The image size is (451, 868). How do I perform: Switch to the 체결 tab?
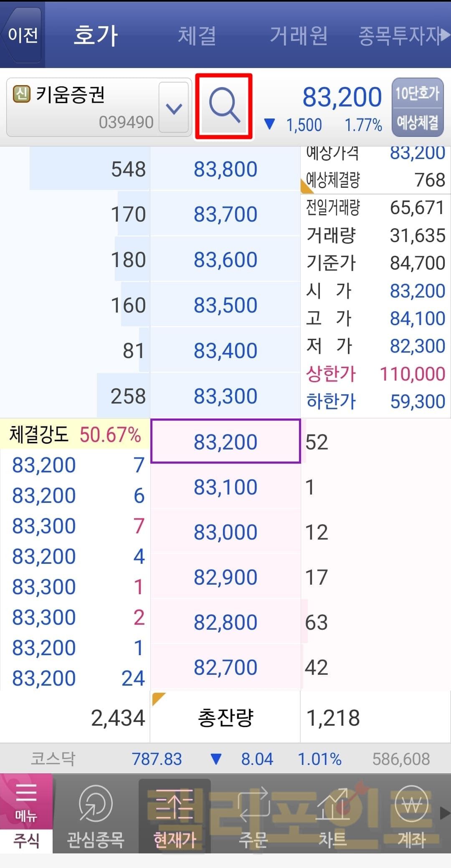tap(197, 35)
